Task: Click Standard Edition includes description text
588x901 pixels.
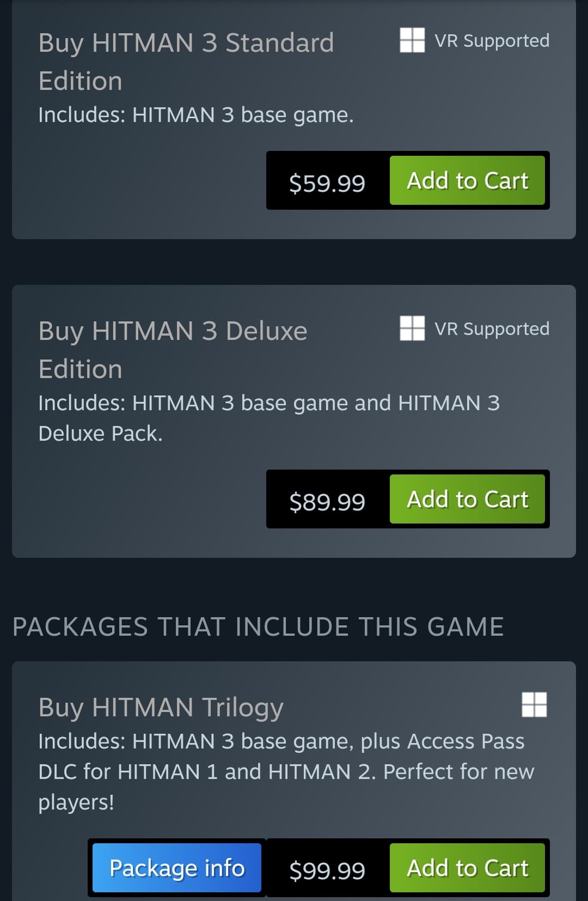Action: [x=196, y=115]
